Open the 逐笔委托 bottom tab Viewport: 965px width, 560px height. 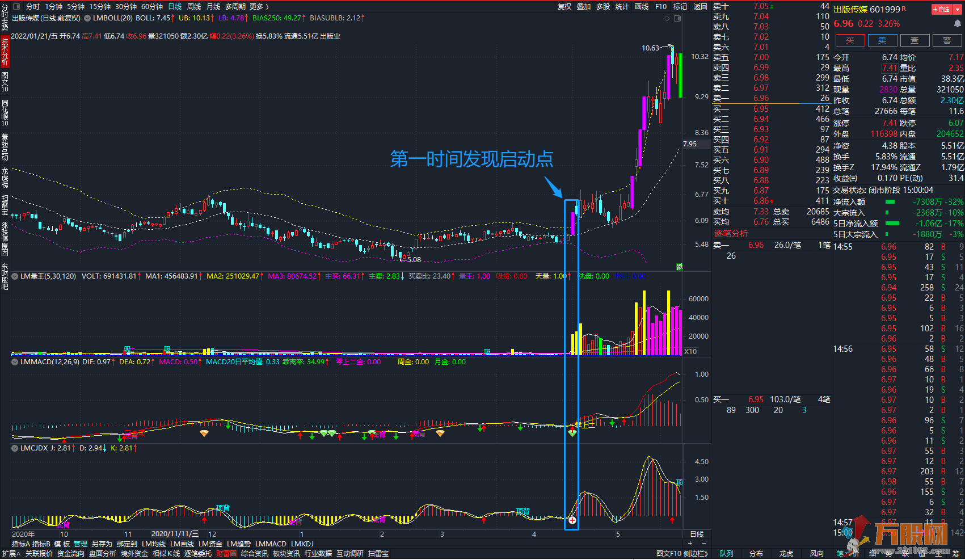click(x=198, y=554)
